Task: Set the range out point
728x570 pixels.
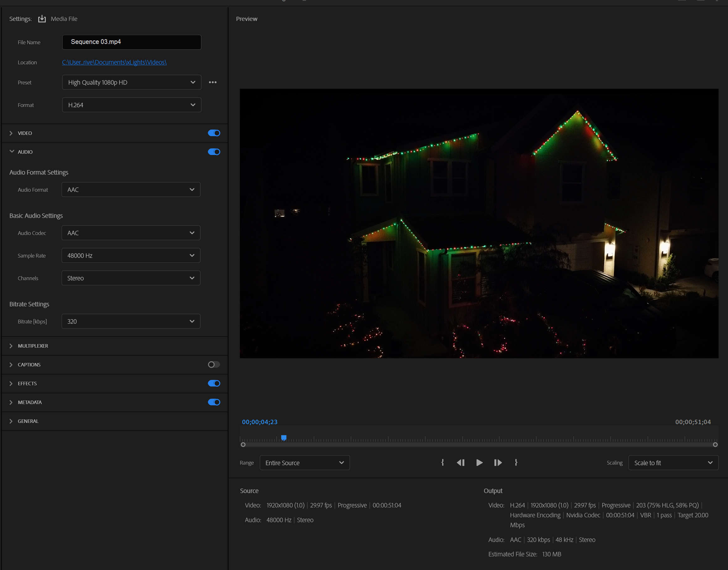Action: (516, 462)
